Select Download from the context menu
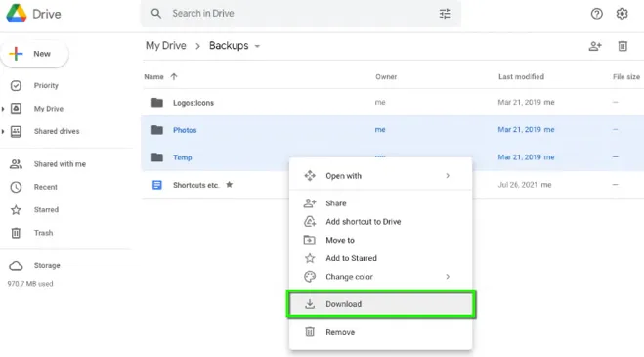Image resolution: width=644 pixels, height=357 pixels. (x=381, y=304)
